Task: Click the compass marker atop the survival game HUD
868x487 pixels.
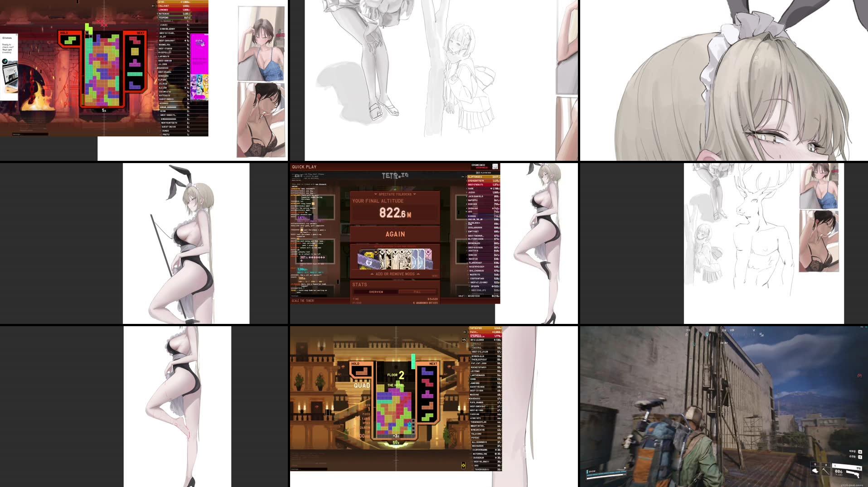Action: tap(707, 334)
